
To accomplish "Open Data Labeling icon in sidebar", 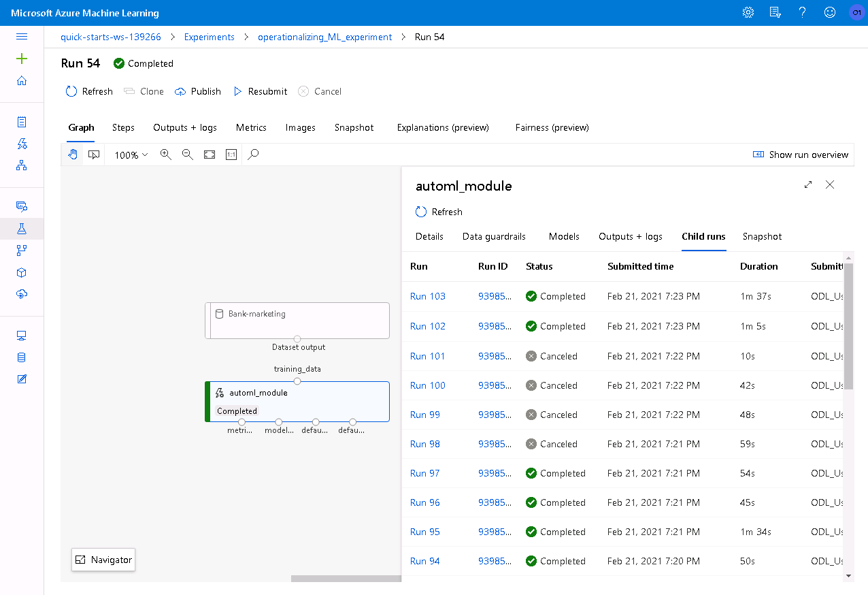I will (x=22, y=379).
